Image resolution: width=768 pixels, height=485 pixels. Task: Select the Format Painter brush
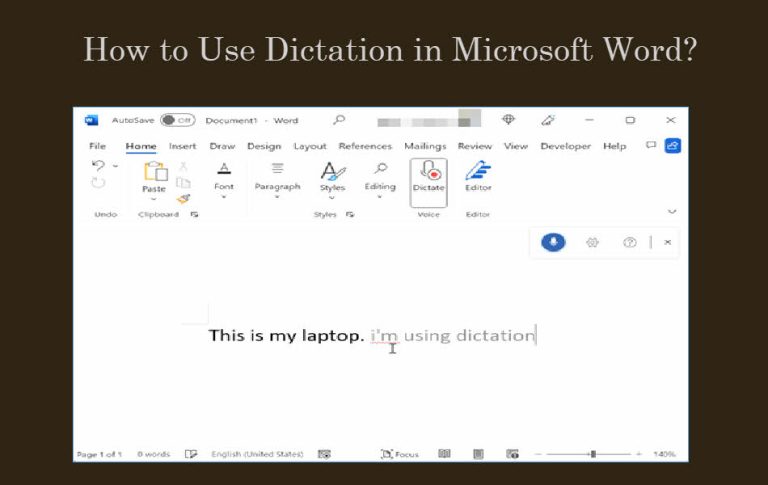pos(183,198)
